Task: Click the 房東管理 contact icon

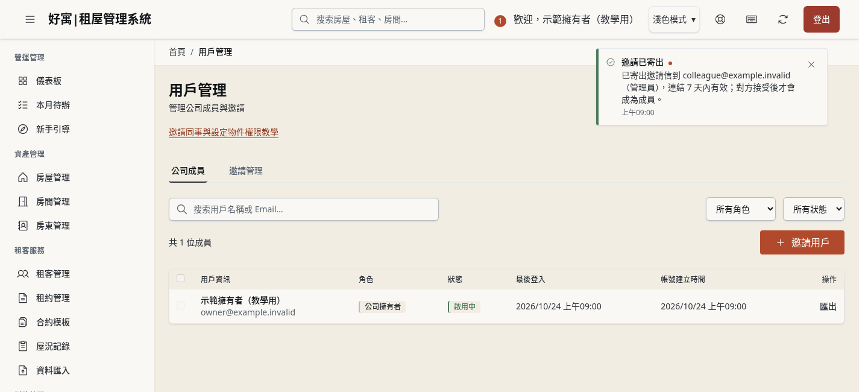Action: pos(23,226)
